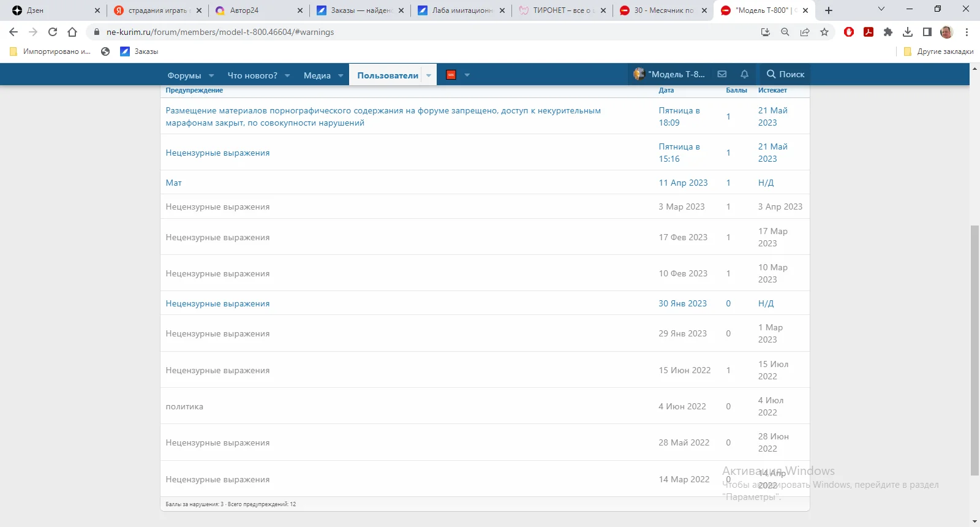This screenshot has height=527, width=980.
Task: View site information lock icon
Action: 96,32
